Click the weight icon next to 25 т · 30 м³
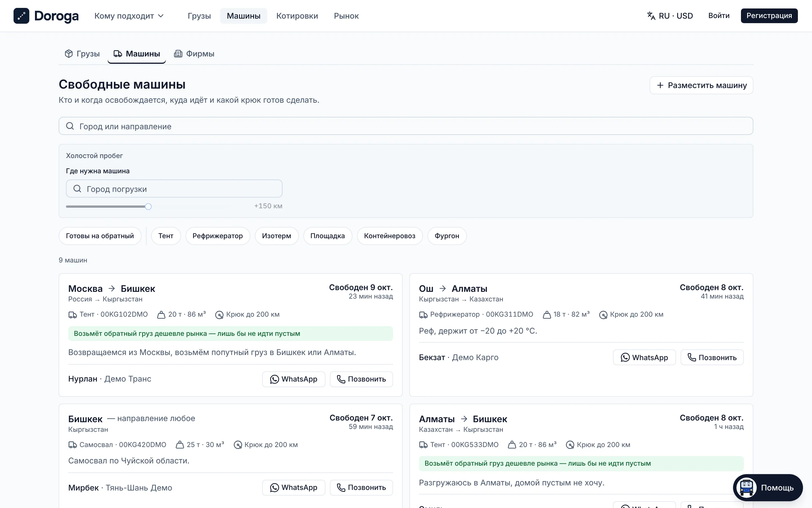Viewport: 812px width, 508px height. (180, 445)
